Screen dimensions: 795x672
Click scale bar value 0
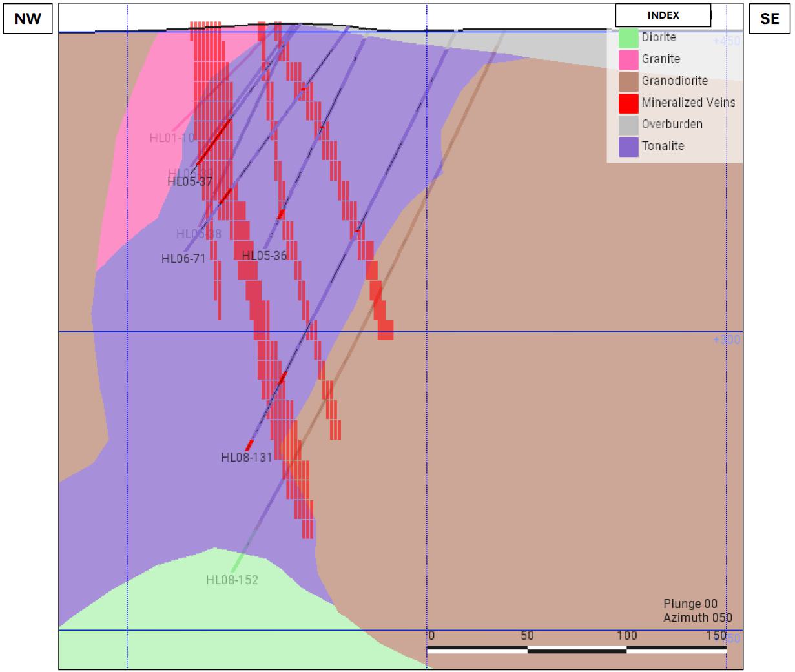click(431, 636)
